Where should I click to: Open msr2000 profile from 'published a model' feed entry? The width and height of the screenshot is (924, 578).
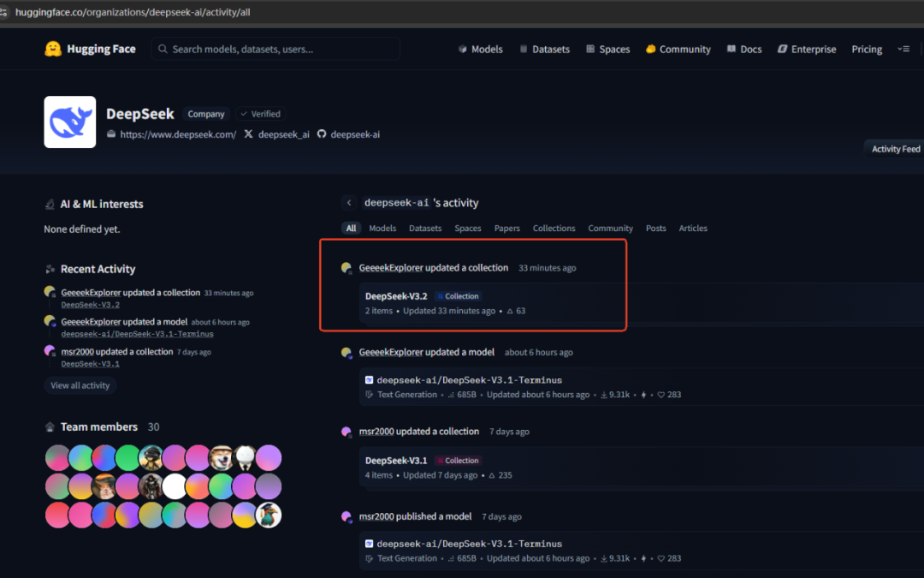tap(376, 516)
